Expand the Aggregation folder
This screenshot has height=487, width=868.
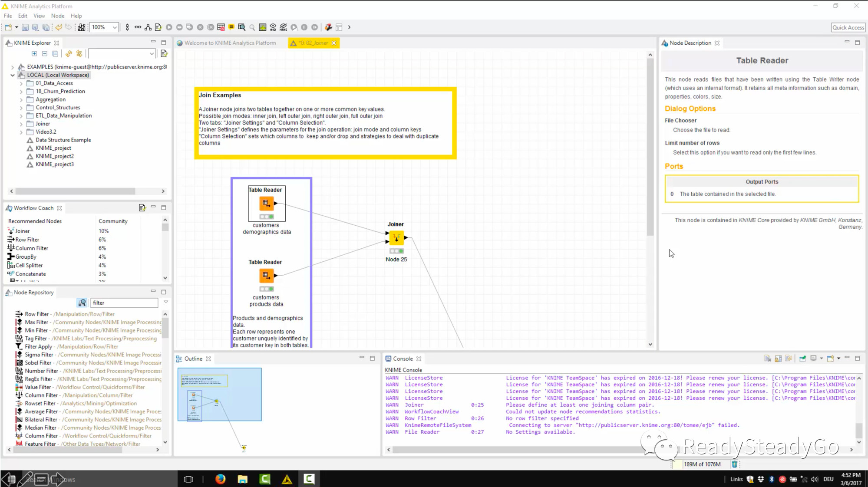[x=21, y=100]
